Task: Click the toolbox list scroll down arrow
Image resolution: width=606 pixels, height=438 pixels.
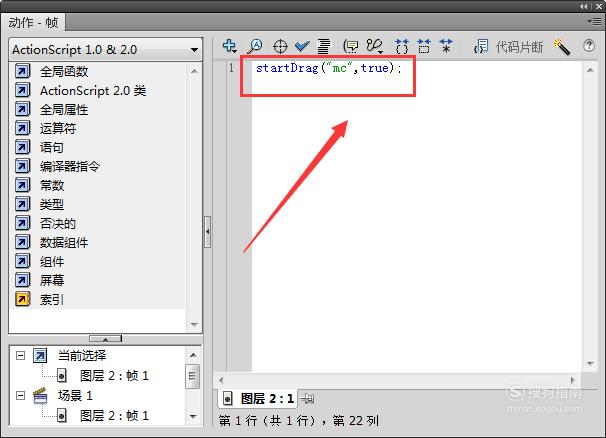Action: [194, 324]
